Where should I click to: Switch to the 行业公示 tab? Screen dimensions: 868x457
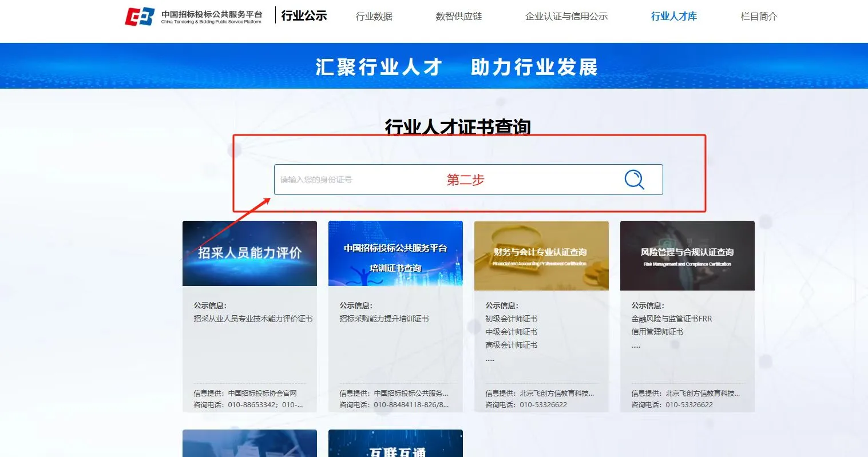[304, 15]
